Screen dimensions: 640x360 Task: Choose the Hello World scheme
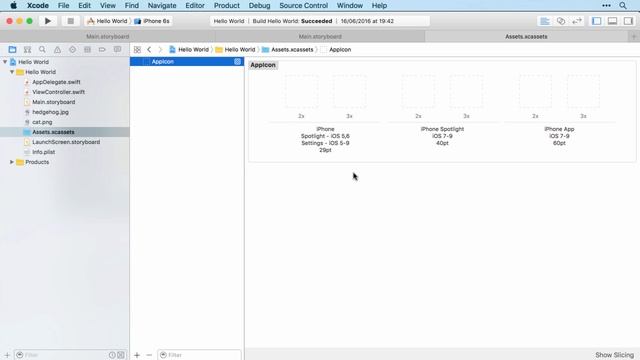(x=108, y=21)
